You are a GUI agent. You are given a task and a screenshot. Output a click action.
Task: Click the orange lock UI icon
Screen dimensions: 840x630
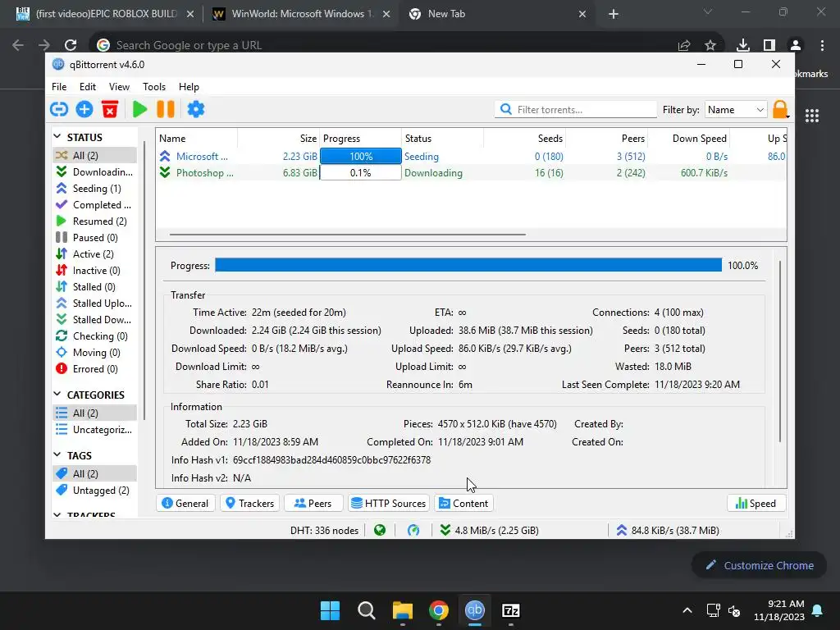(781, 109)
